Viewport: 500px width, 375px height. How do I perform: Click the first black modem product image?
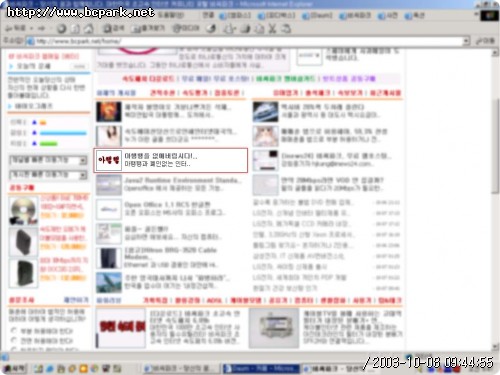pos(23,243)
